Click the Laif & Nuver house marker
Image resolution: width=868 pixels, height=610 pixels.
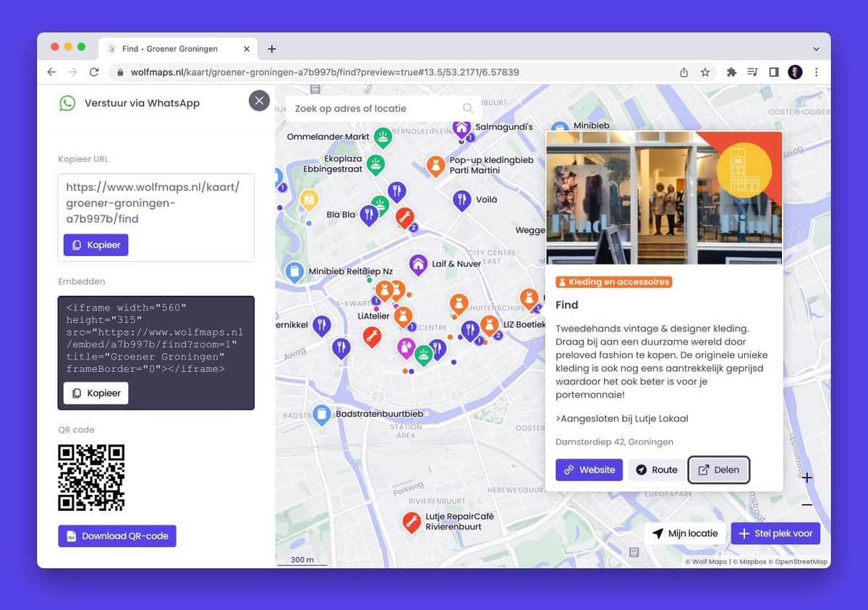coord(418,264)
